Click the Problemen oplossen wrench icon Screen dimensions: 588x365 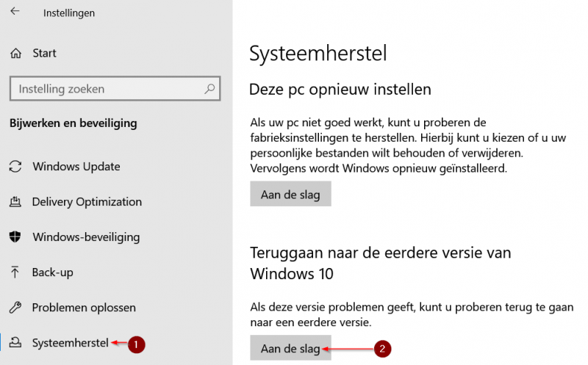click(x=15, y=308)
